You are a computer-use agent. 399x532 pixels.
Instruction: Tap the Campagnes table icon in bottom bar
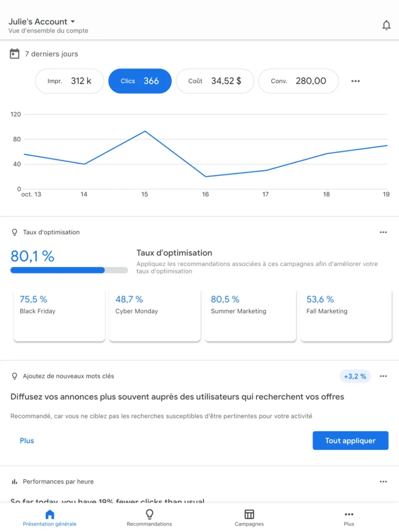(x=249, y=514)
